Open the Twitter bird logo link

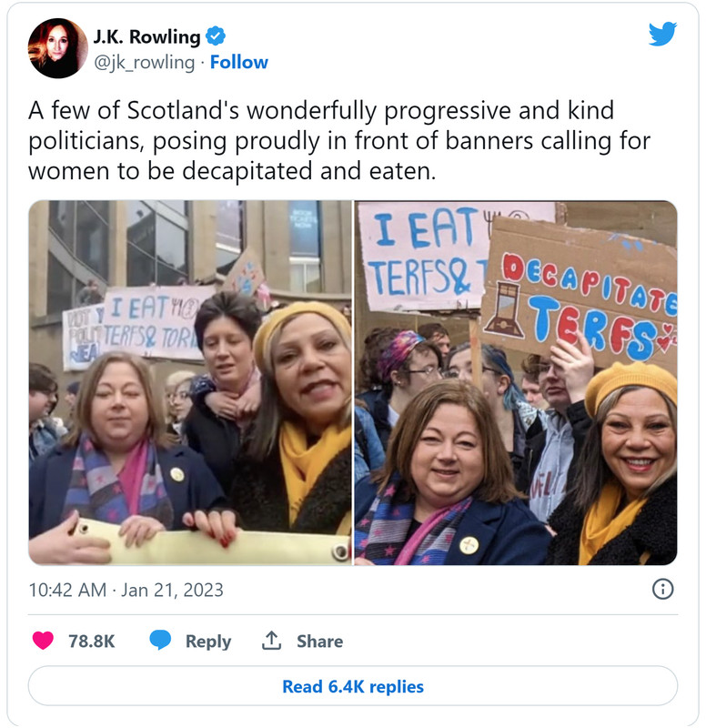(x=662, y=34)
